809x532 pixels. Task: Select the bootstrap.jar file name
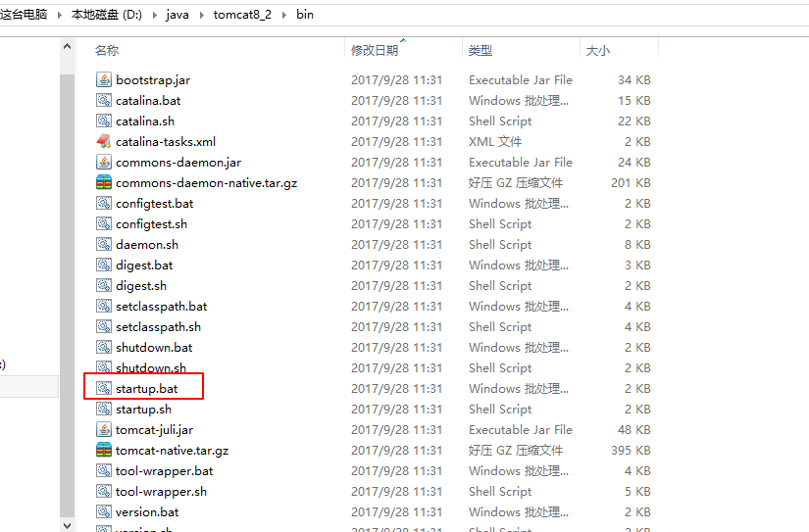coord(153,80)
